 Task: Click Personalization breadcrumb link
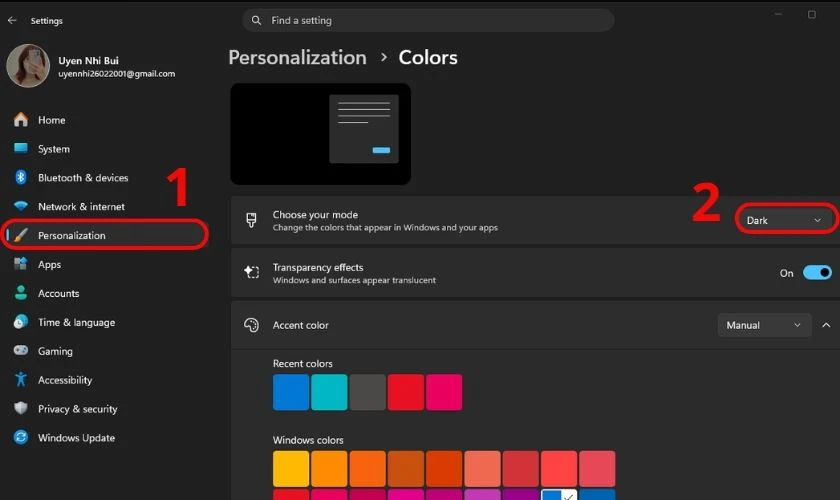point(297,57)
